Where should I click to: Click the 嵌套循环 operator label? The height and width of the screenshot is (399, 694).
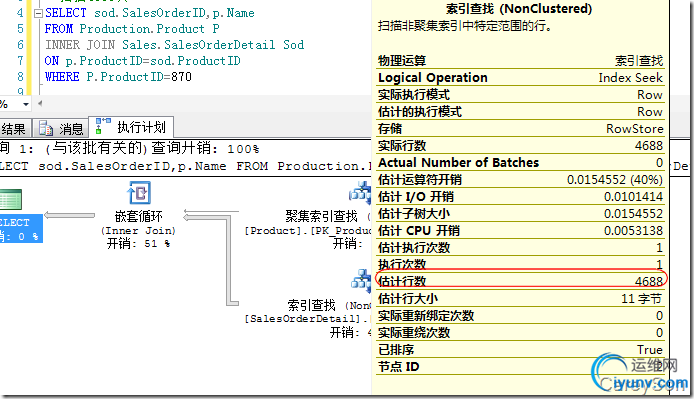pos(139,216)
